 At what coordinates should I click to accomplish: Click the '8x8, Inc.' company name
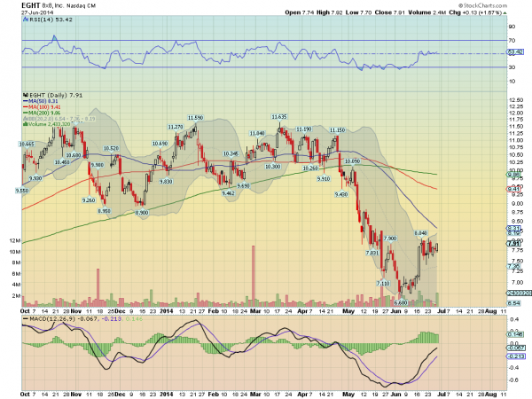[x=53, y=5]
